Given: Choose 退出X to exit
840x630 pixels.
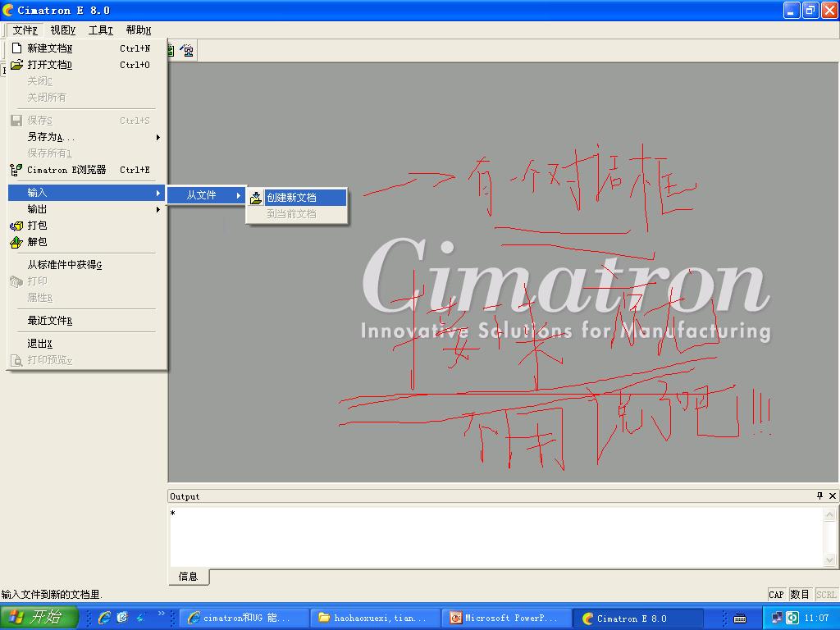Looking at the screenshot, I should click(x=85, y=344).
